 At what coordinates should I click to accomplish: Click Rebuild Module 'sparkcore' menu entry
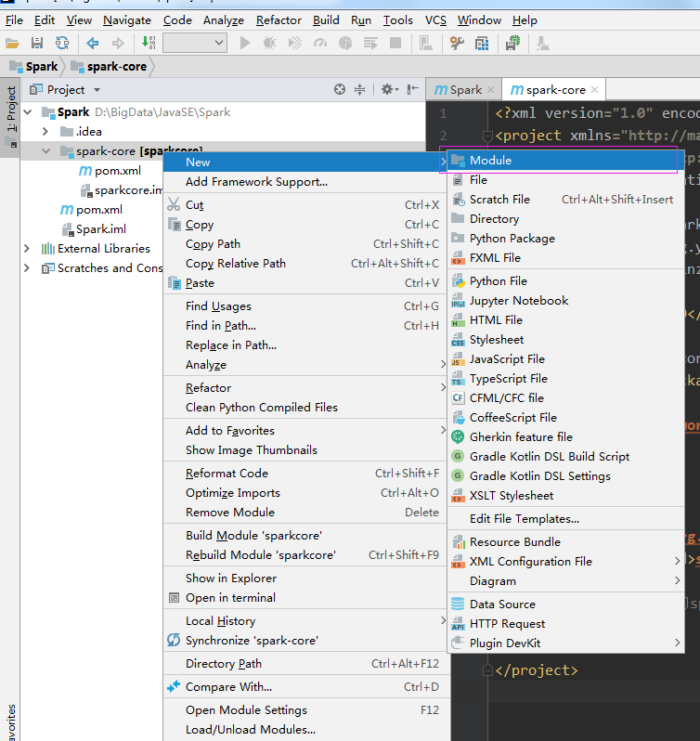click(260, 555)
